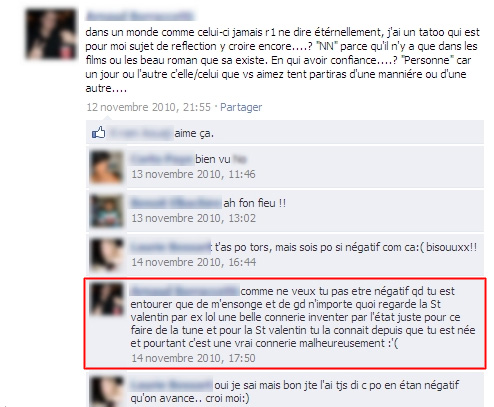The height and width of the screenshot is (407, 494).
Task: Click timestamp 14 novembre 2010, 17:50
Action: tap(193, 358)
